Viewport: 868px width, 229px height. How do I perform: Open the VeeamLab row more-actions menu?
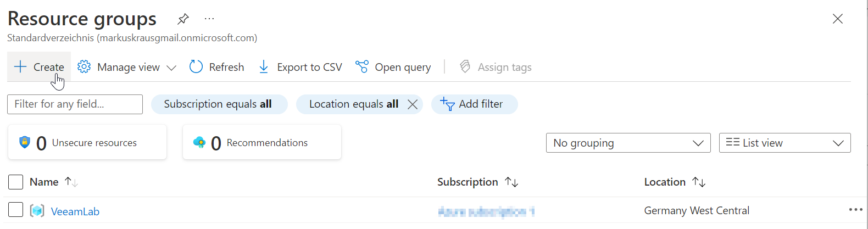point(855,210)
